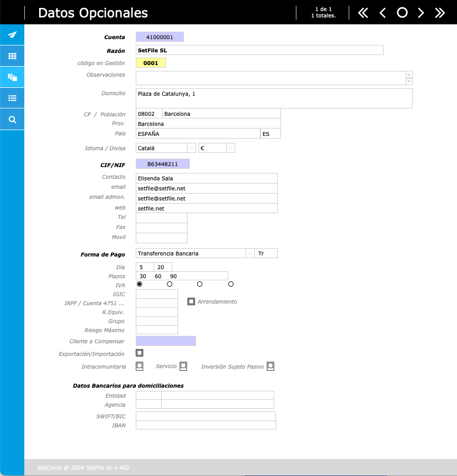
Task: Click the Cliente a Compensar field
Action: [x=165, y=341]
